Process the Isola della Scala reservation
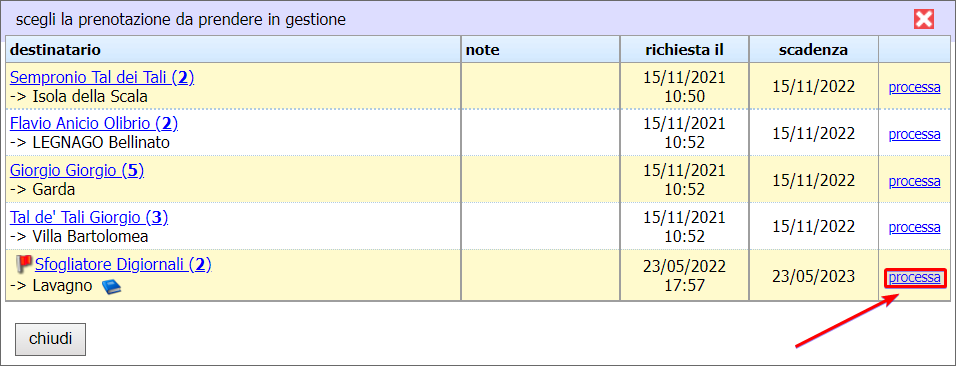This screenshot has height=366, width=956. click(x=915, y=87)
